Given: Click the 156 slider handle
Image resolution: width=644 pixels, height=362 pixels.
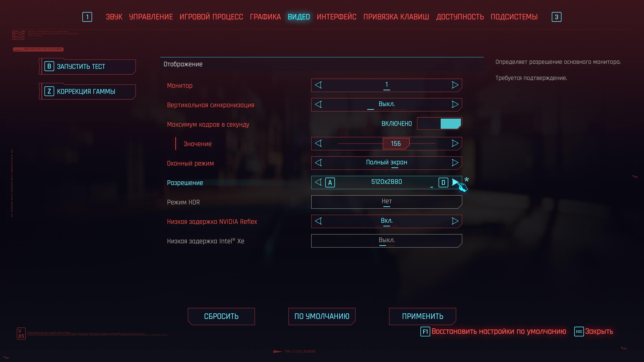Looking at the screenshot, I should click(396, 144).
